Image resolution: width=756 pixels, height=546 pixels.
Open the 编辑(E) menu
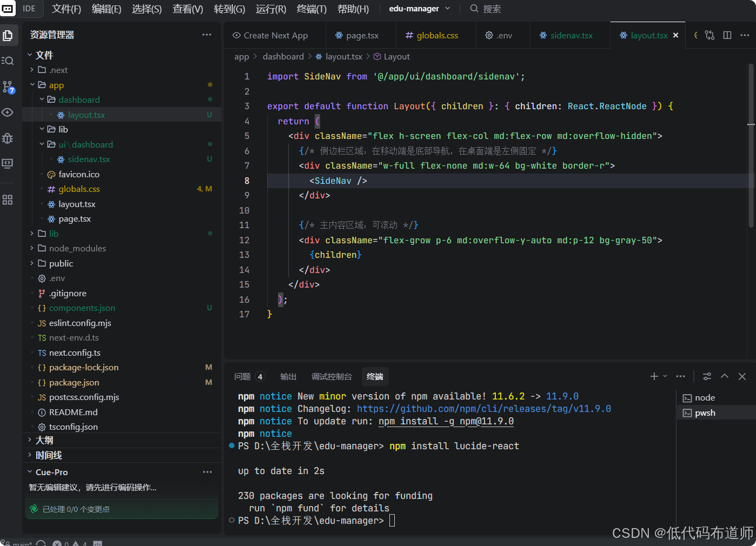107,9
